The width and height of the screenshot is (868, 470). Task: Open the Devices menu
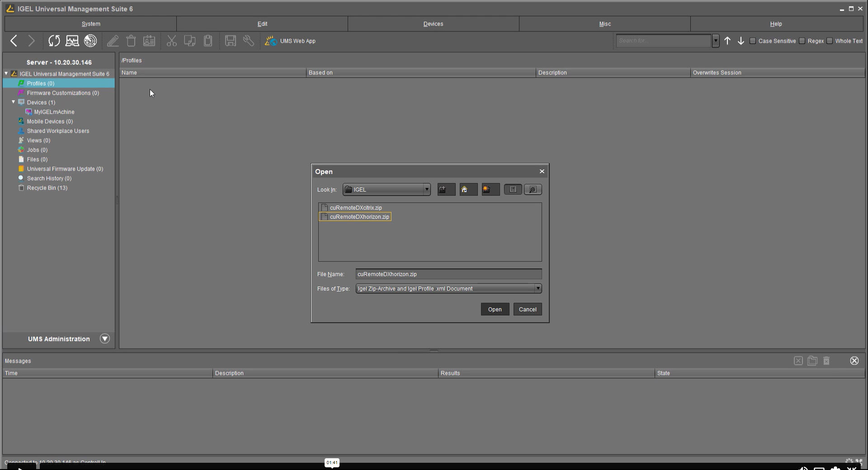(x=433, y=24)
